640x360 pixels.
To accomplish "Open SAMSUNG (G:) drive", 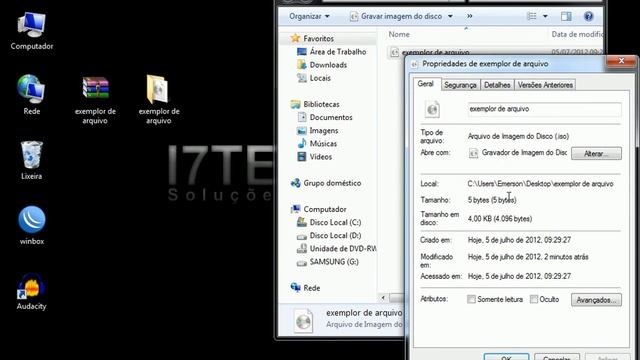I will (328, 262).
